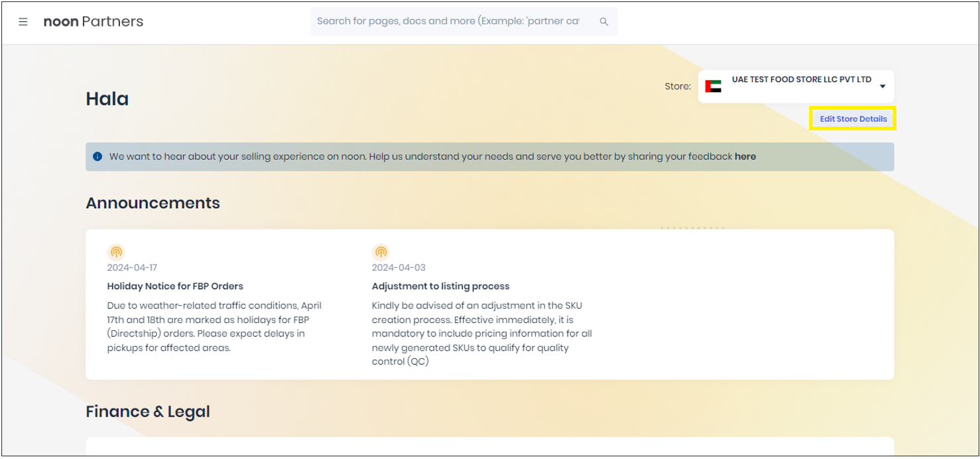Image resolution: width=980 pixels, height=459 pixels.
Task: Expand the store selector arrow
Action: pyautogui.click(x=883, y=87)
